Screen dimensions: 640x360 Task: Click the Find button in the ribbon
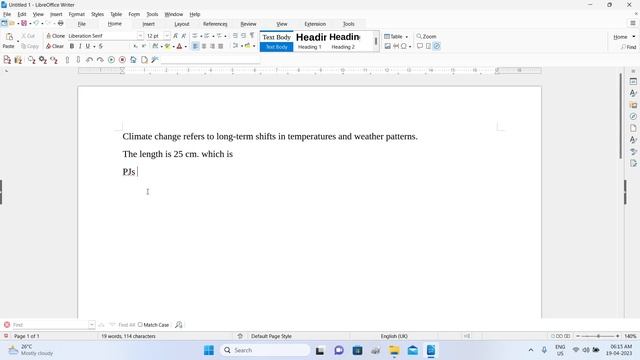click(629, 47)
